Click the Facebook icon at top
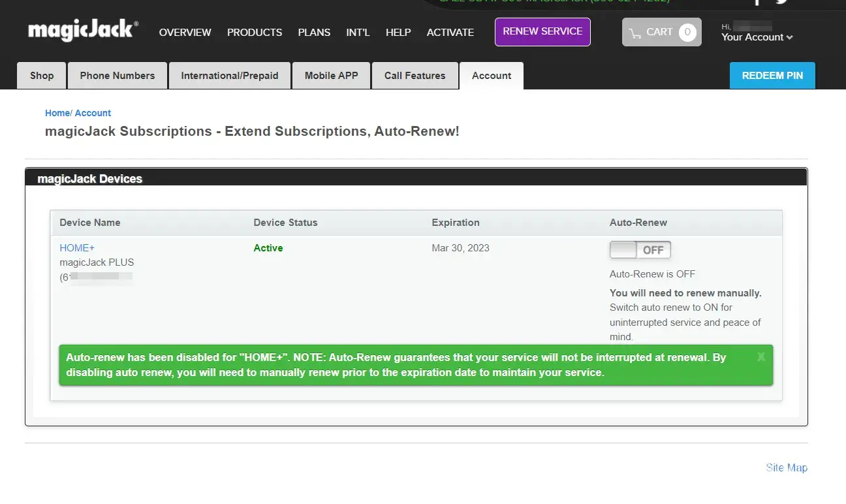The height and width of the screenshot is (504, 846). coord(757,2)
